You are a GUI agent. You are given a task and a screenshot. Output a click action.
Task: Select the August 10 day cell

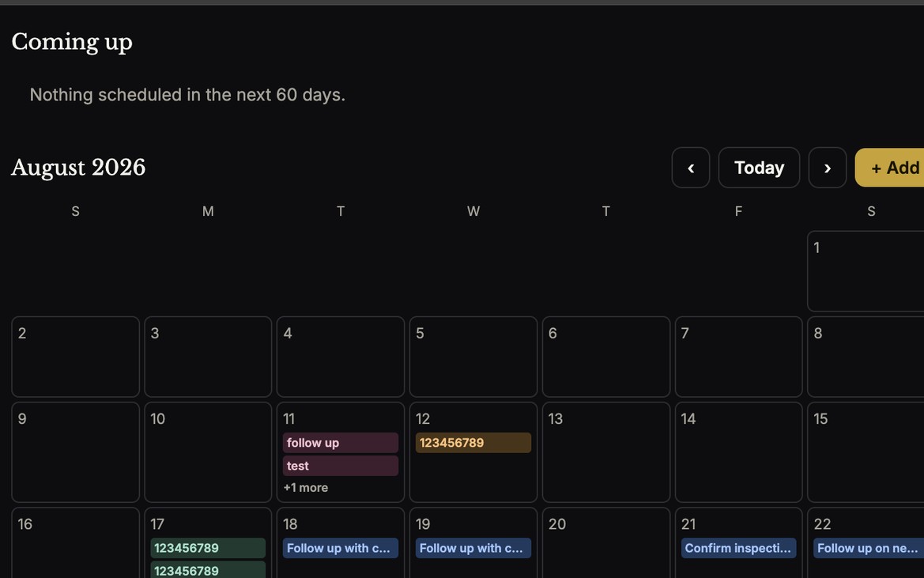pyautogui.click(x=208, y=452)
